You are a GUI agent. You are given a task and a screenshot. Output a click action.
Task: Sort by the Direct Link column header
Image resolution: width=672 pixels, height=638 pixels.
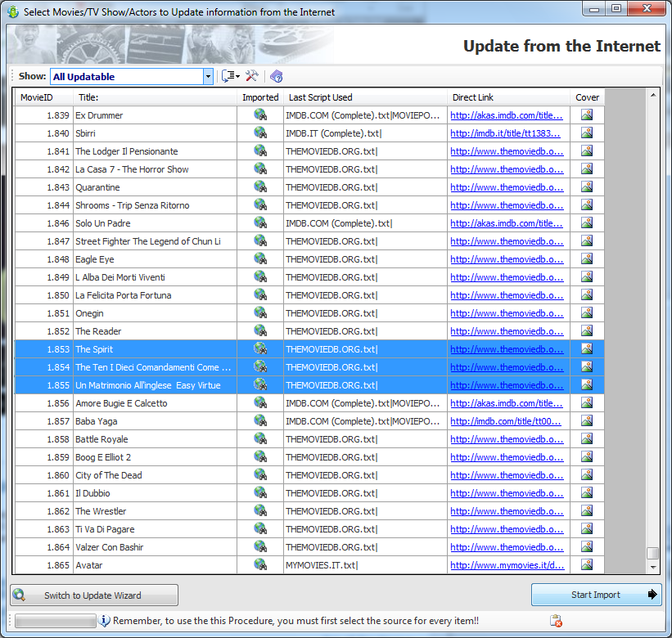[x=509, y=97]
